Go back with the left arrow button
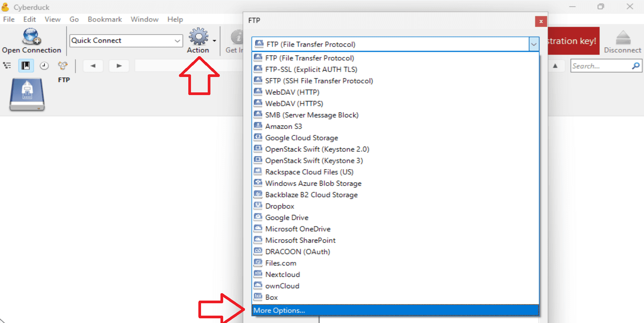644x323 pixels. 93,66
